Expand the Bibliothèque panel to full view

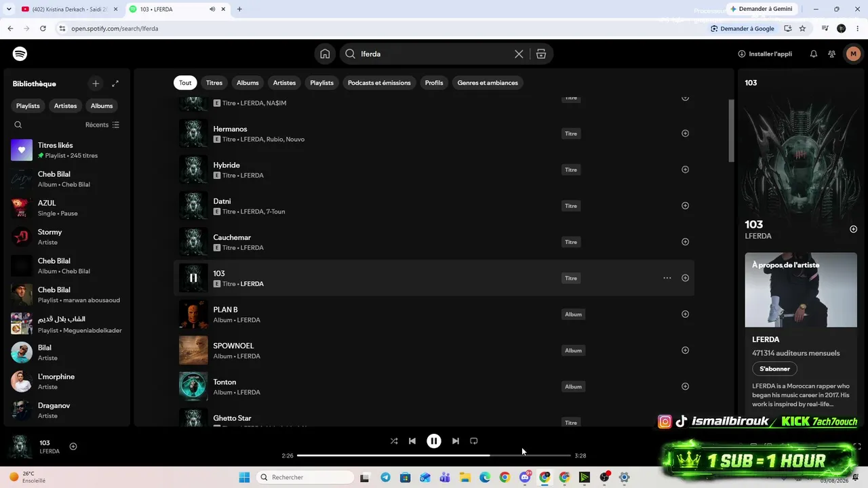coord(115,83)
